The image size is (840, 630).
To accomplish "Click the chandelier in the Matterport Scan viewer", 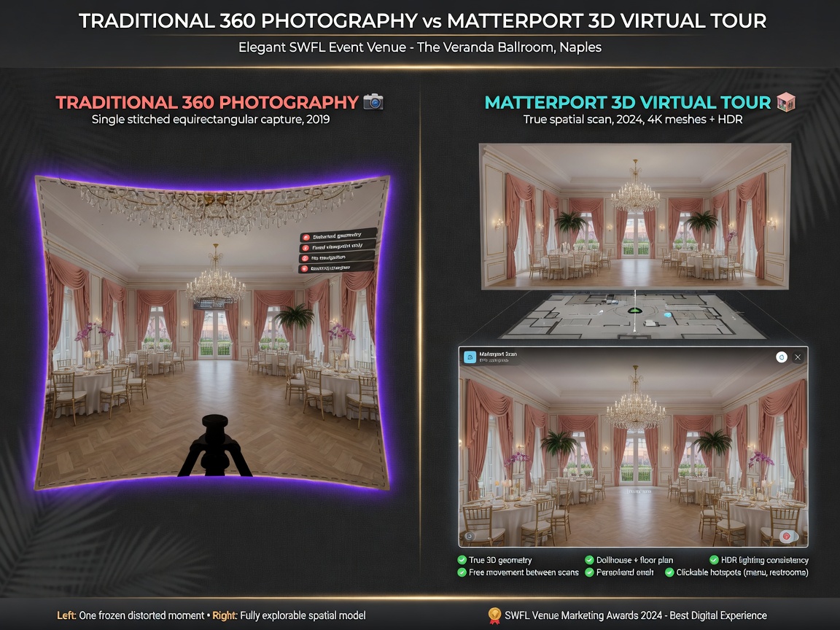I will (635, 400).
